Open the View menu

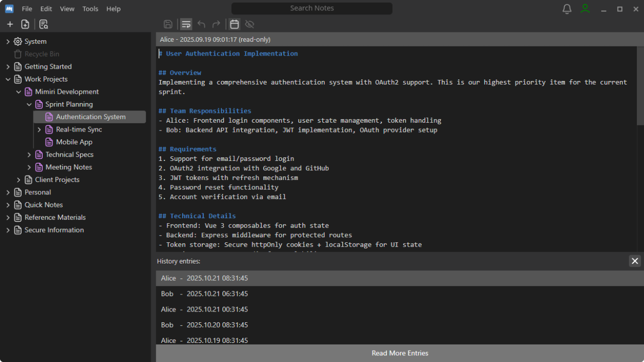coord(67,9)
